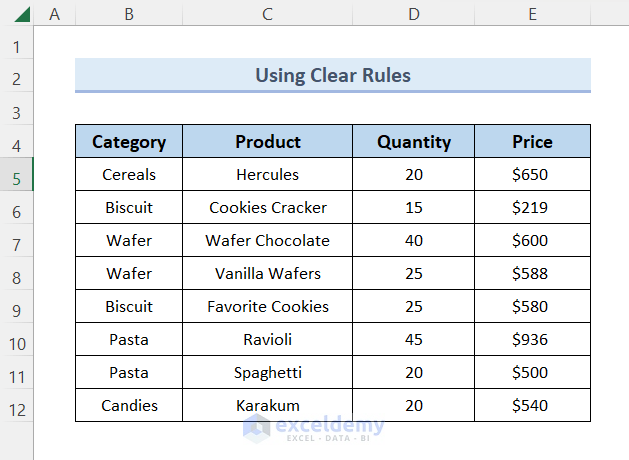Select column A header

54,13
